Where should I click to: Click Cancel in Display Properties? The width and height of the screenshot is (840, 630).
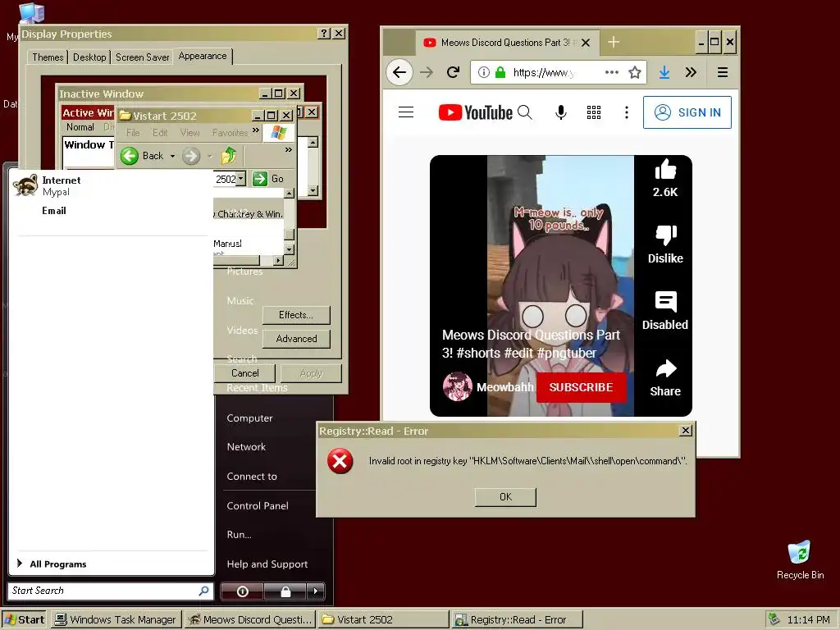(x=244, y=373)
